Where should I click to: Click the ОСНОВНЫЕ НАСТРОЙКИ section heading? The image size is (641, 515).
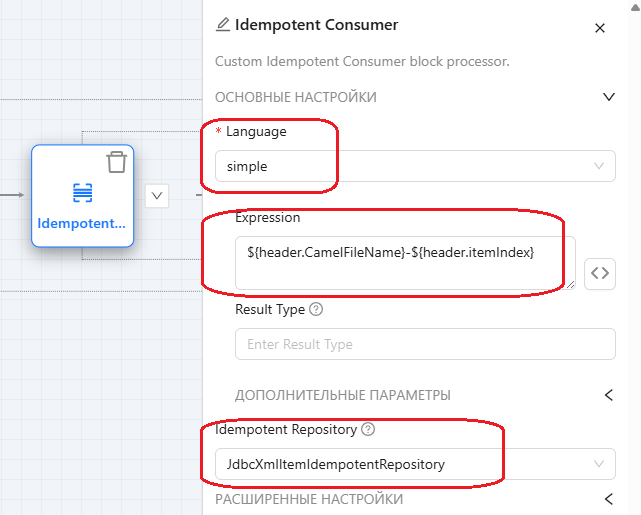click(296, 97)
